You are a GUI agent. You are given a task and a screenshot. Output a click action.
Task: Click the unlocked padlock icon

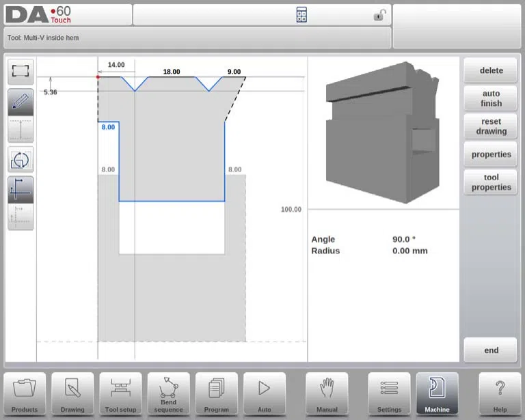[379, 15]
